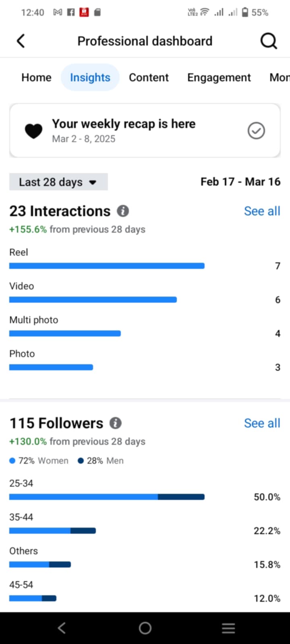Image resolution: width=290 pixels, height=644 pixels.
Task: Tap the info icon beside 23 Interactions
Action: [123, 211]
